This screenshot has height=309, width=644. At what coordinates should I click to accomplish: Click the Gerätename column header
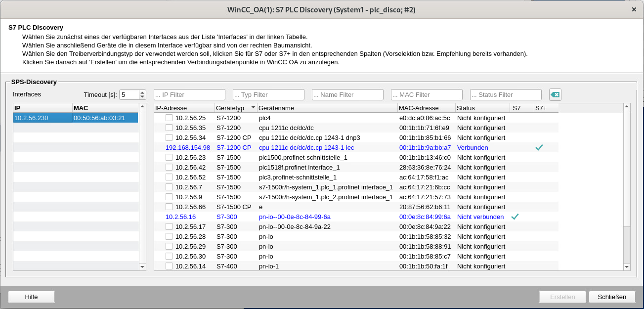(x=327, y=108)
